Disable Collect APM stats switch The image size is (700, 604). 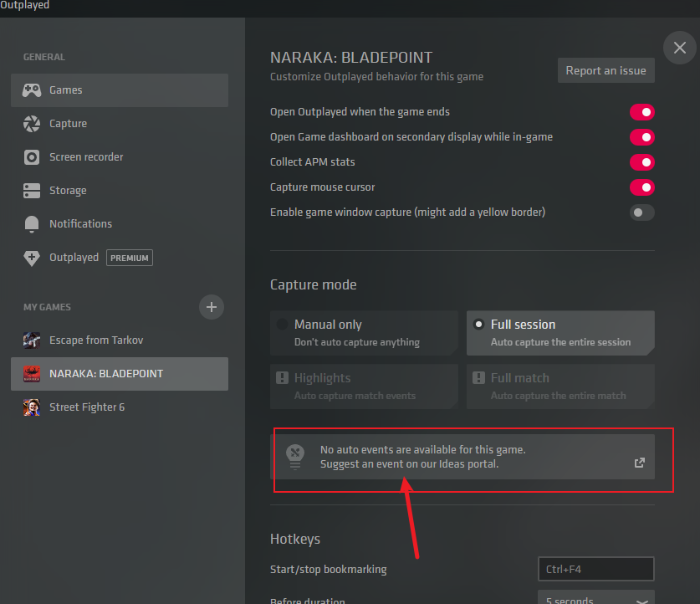[641, 162]
